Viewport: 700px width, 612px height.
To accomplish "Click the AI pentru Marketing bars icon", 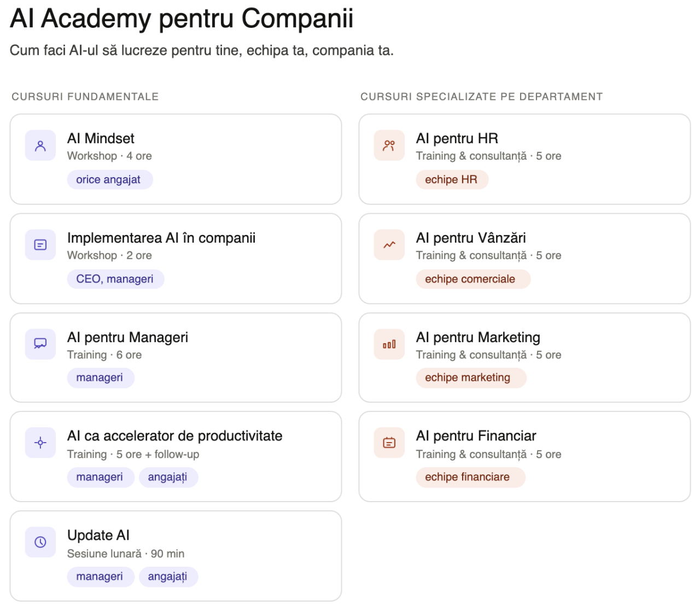I will coord(389,344).
